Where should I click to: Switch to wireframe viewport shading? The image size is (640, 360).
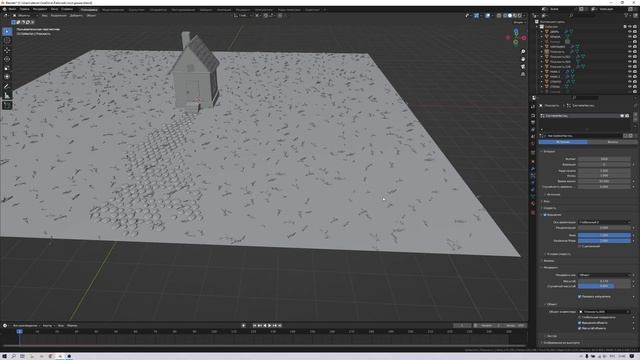point(505,16)
